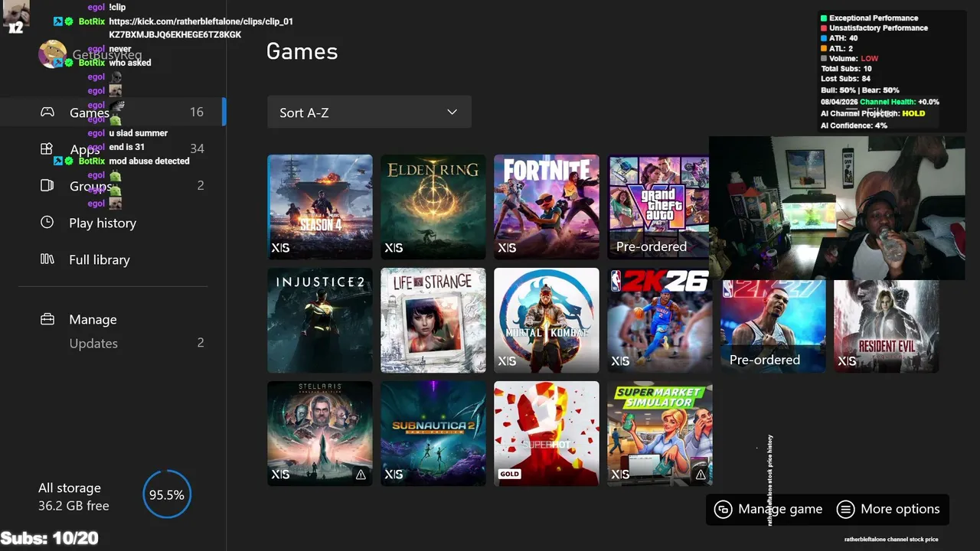Select the Manage label in the sidebar
This screenshot has height=551, width=980.
93,319
